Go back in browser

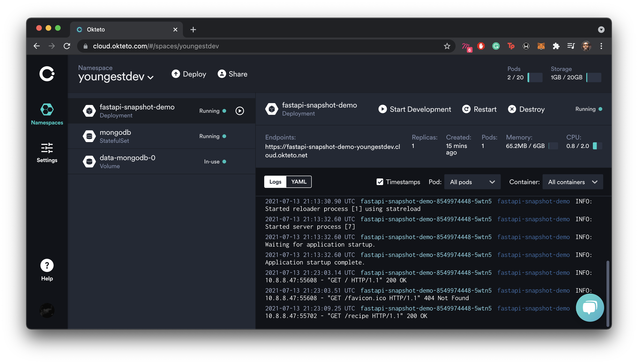tap(37, 46)
